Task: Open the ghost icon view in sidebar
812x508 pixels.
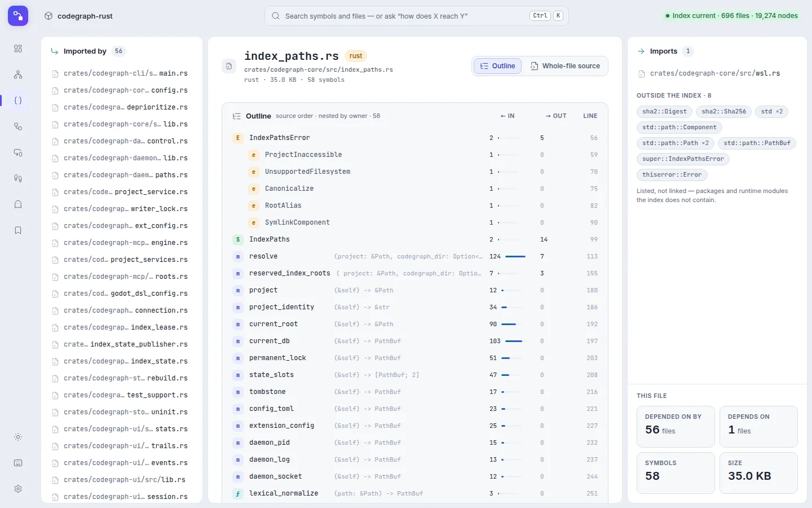Action: click(x=18, y=204)
